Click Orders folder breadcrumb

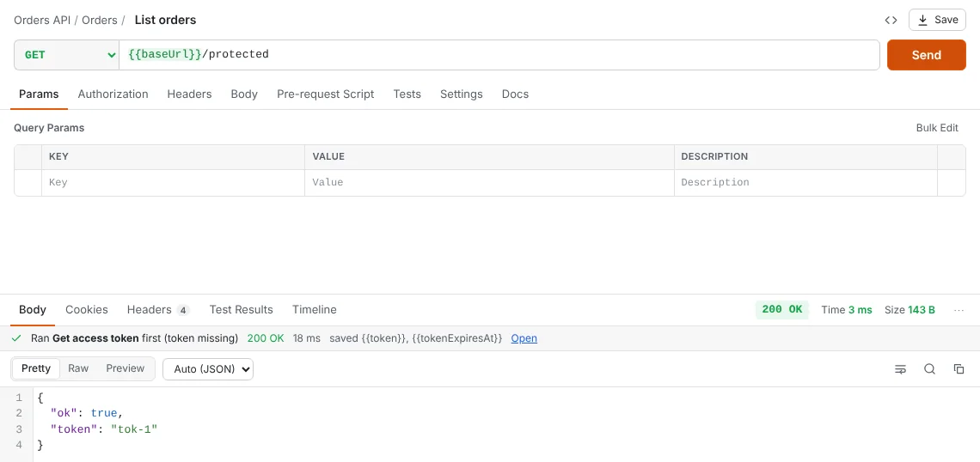[100, 20]
